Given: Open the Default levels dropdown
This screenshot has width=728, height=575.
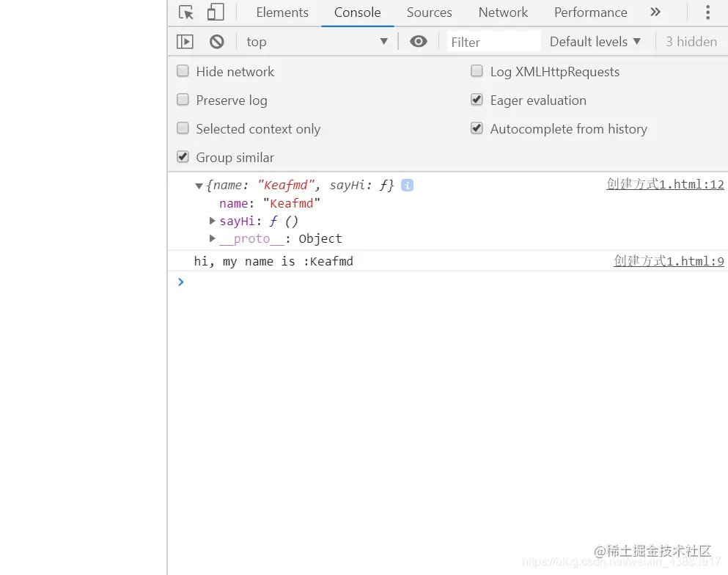Looking at the screenshot, I should (595, 42).
